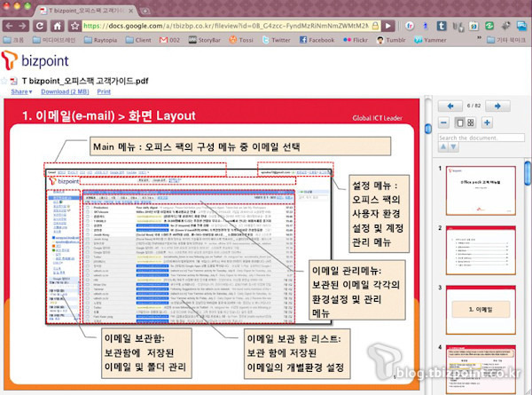532x395 pixels.
Task: Select page 2 thumbnail
Action: 481,250
